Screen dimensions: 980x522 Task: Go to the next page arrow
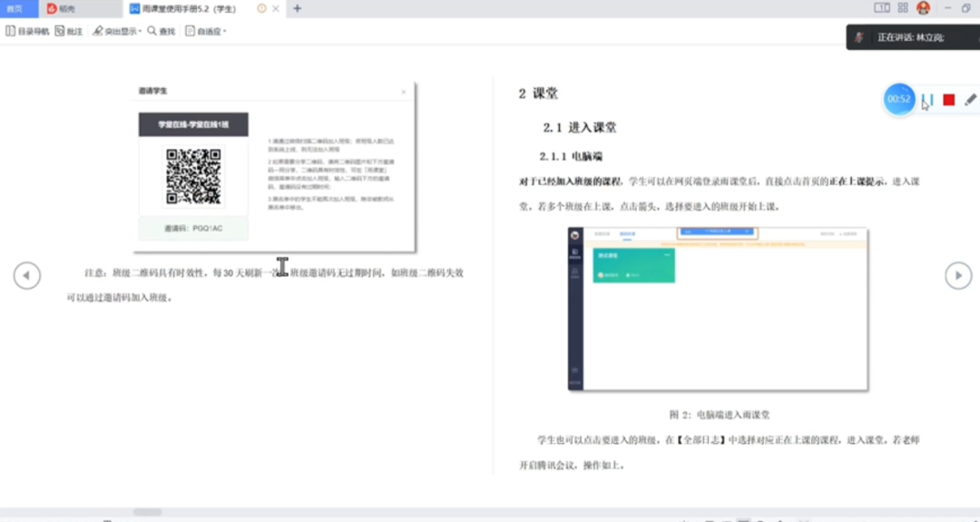click(x=958, y=275)
